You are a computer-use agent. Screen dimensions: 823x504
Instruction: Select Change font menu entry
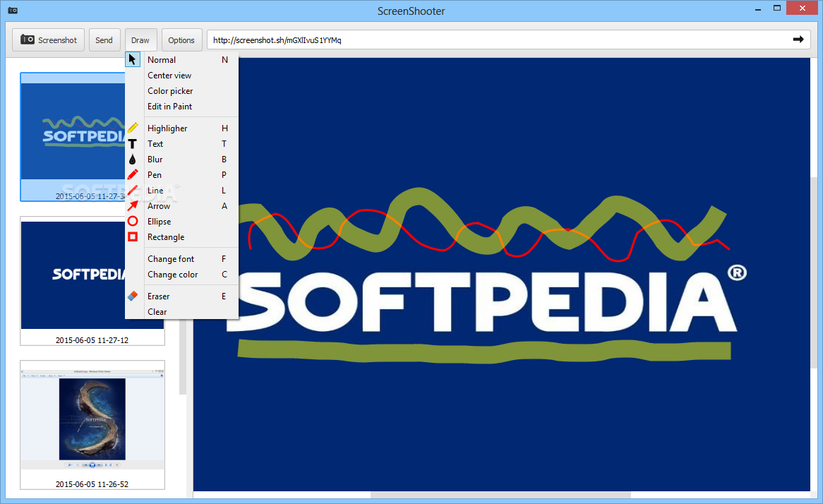(181, 259)
